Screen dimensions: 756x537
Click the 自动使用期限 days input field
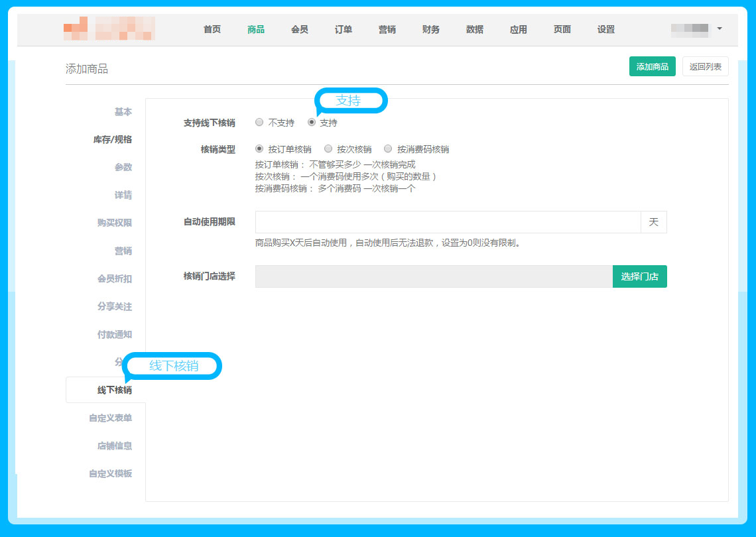(x=448, y=222)
